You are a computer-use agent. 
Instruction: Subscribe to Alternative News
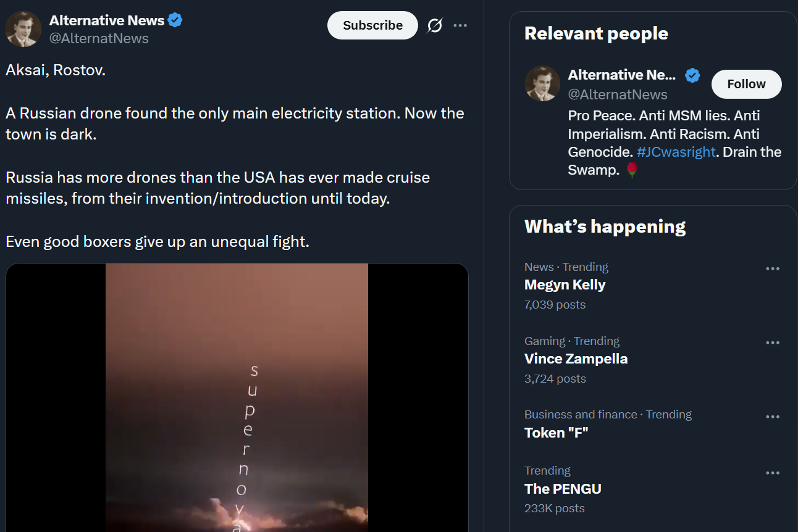click(372, 26)
